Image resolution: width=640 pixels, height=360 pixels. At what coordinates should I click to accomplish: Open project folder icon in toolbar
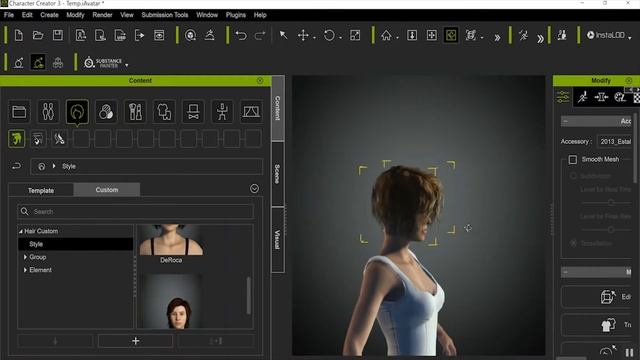click(x=38, y=36)
